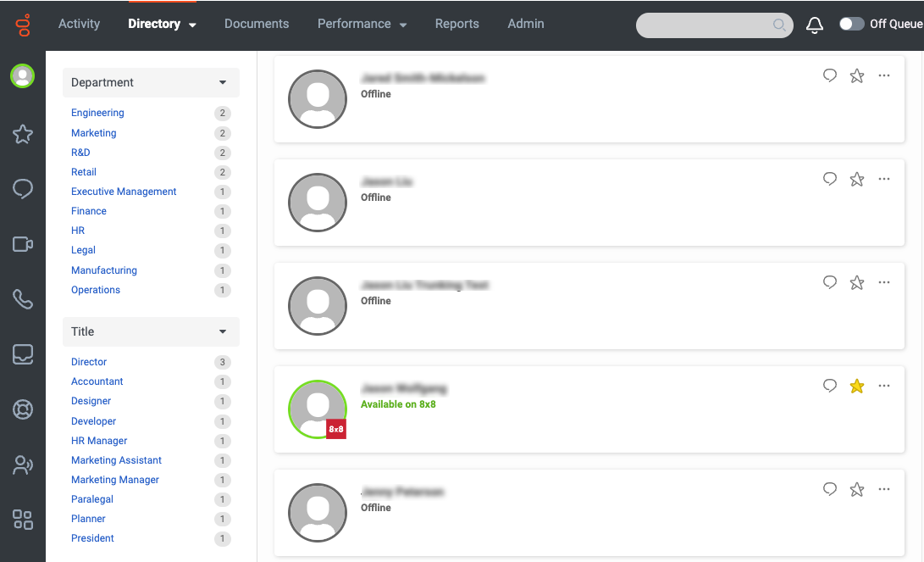
Task: Favorite Jenny Peterson with the star icon
Action: coord(856,489)
